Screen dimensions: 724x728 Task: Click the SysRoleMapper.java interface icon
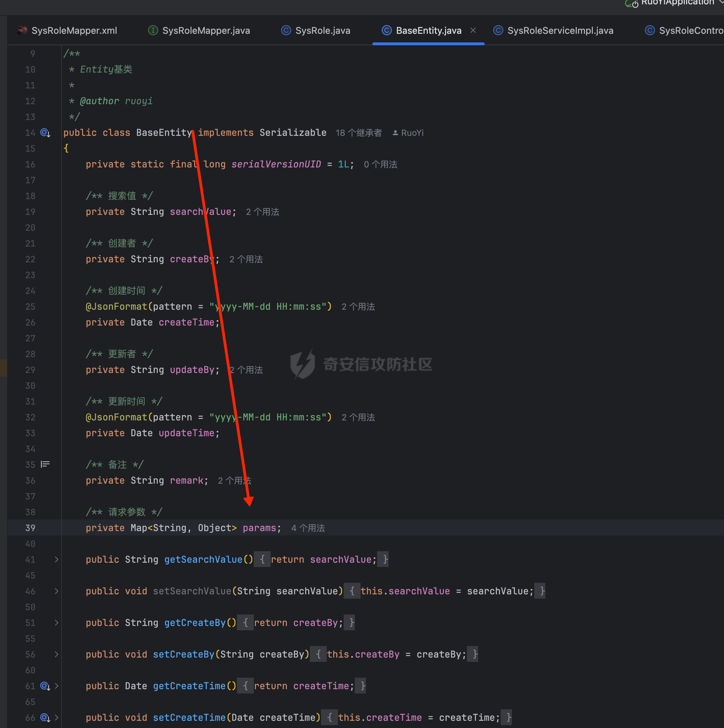pyautogui.click(x=153, y=31)
